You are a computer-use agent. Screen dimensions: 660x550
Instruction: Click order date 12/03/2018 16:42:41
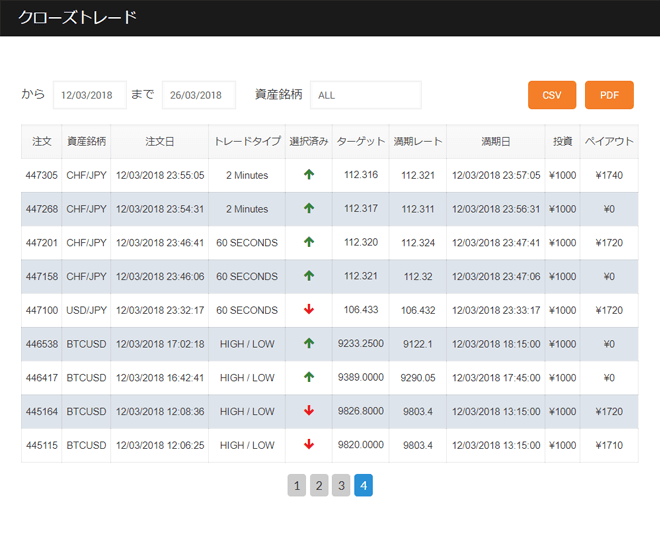tap(160, 377)
